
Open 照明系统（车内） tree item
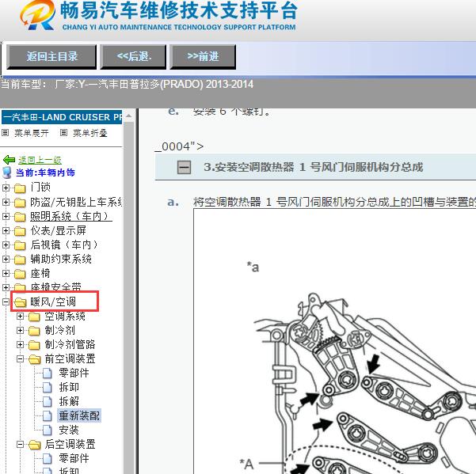pyautogui.click(x=71, y=216)
